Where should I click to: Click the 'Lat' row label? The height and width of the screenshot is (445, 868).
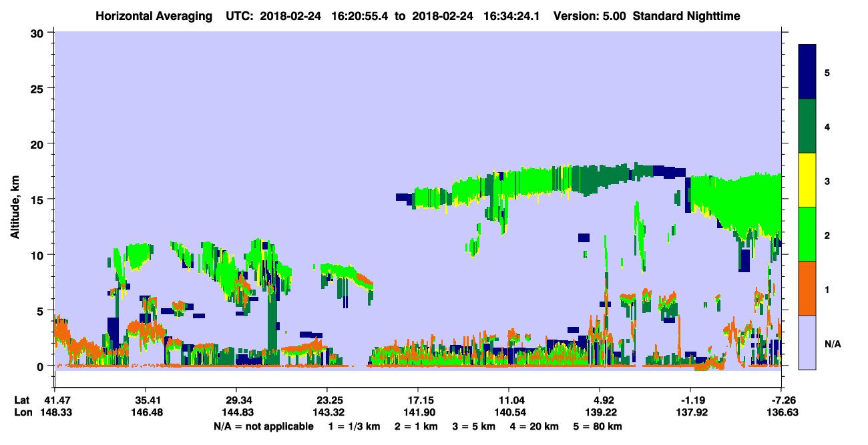pos(22,400)
